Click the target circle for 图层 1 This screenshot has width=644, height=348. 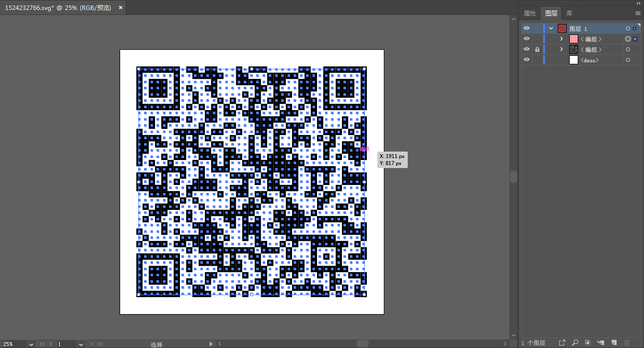[628, 28]
